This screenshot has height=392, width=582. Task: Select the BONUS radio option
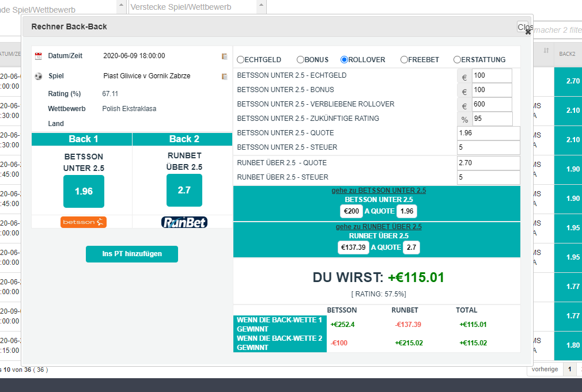[300, 60]
